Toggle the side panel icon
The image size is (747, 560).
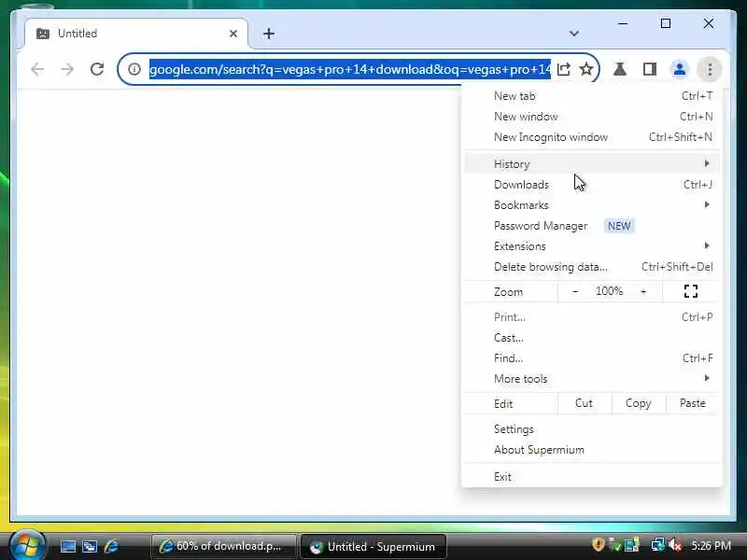pos(650,69)
